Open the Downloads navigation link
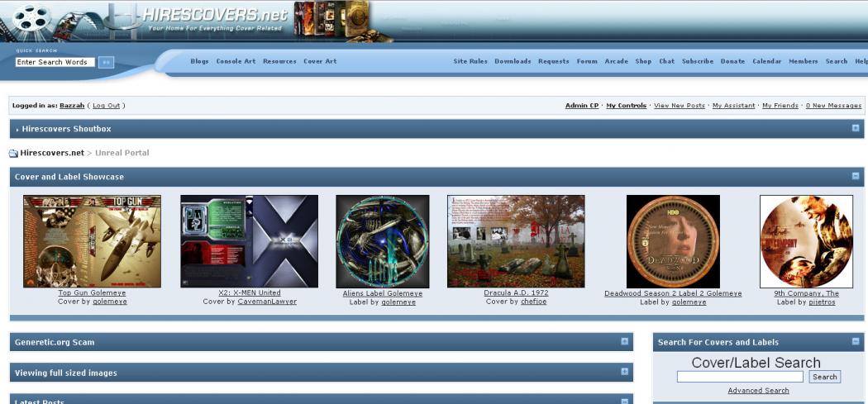 click(x=513, y=61)
